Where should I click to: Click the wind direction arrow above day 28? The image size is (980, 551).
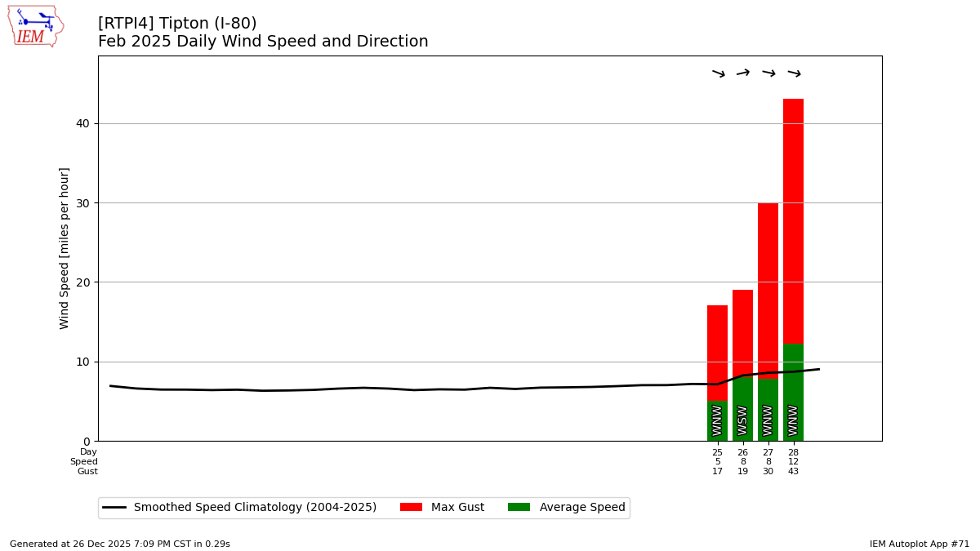[794, 73]
